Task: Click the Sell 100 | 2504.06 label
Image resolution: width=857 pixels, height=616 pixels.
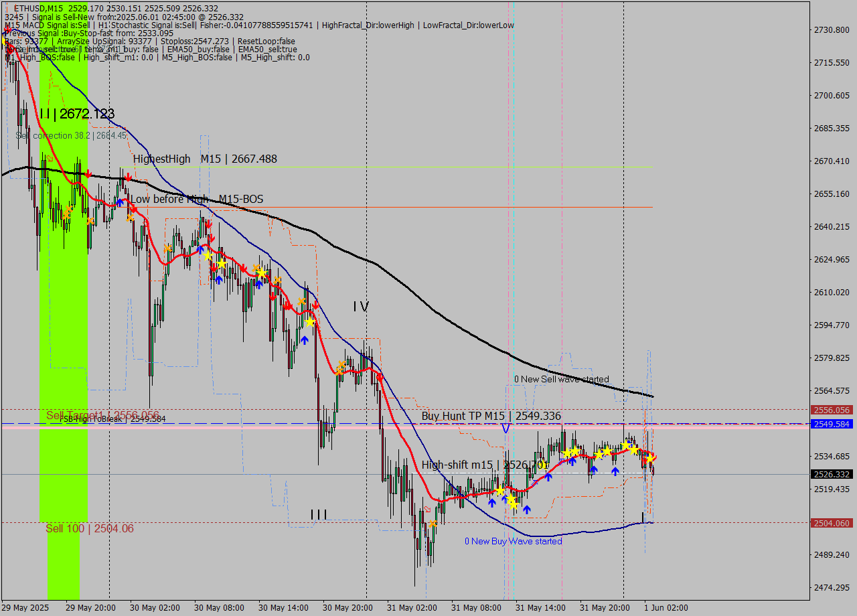Action: pos(89,529)
